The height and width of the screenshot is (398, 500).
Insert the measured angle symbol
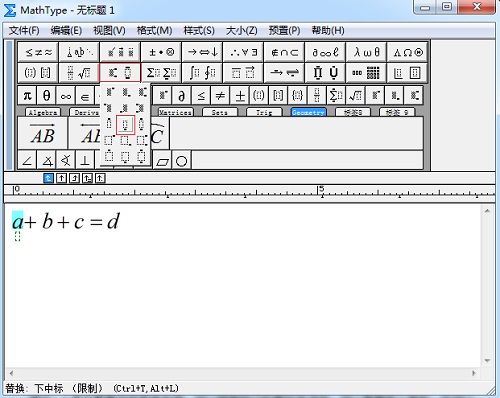pos(47,161)
